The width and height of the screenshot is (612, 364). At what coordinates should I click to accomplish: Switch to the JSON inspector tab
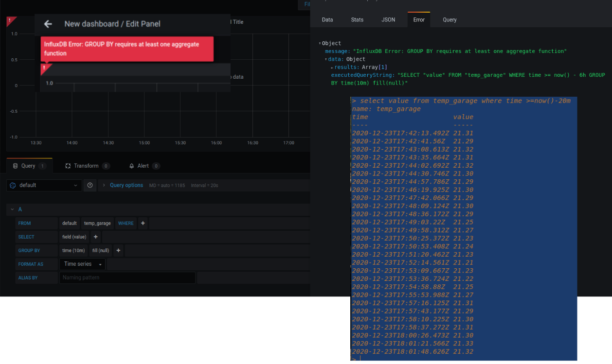tap(388, 20)
